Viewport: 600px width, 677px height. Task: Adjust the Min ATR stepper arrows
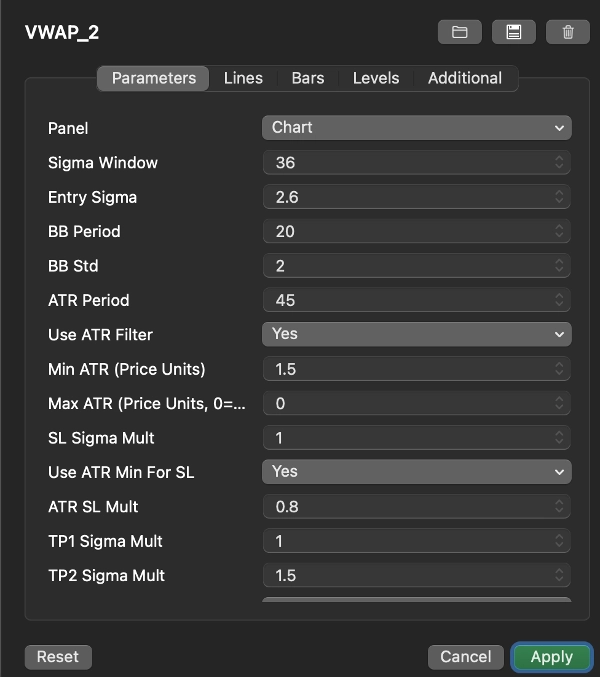(x=559, y=369)
